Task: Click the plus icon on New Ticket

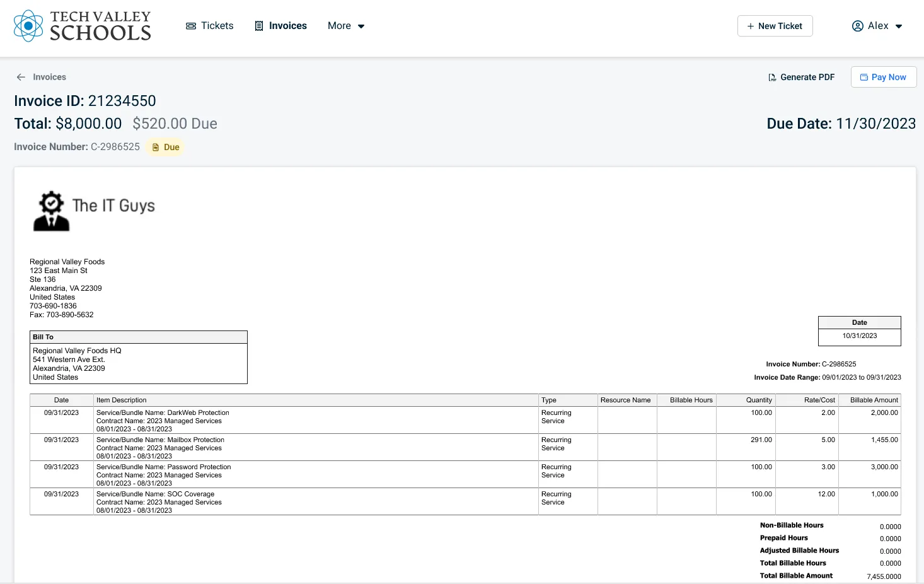Action: (x=750, y=26)
